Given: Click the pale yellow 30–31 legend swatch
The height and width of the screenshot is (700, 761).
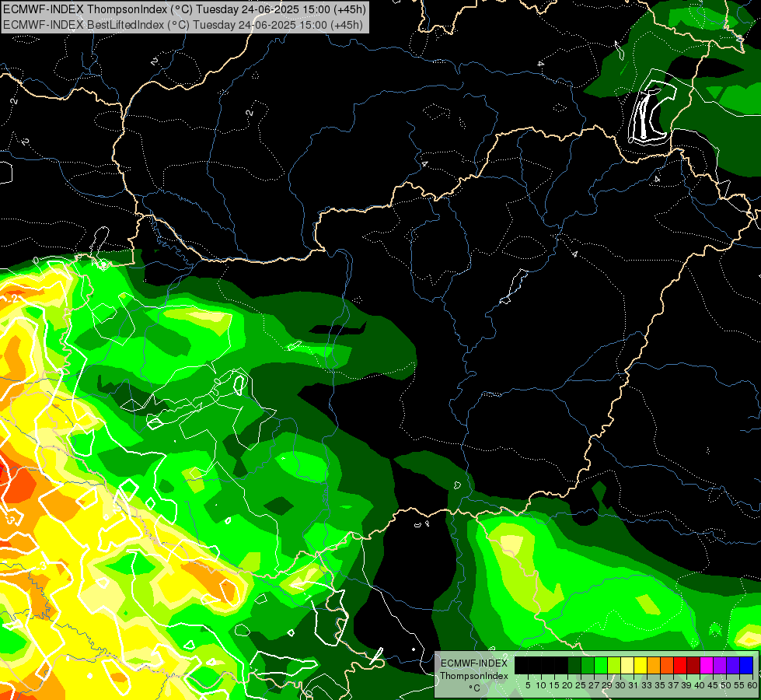Looking at the screenshot, I should (x=627, y=665).
